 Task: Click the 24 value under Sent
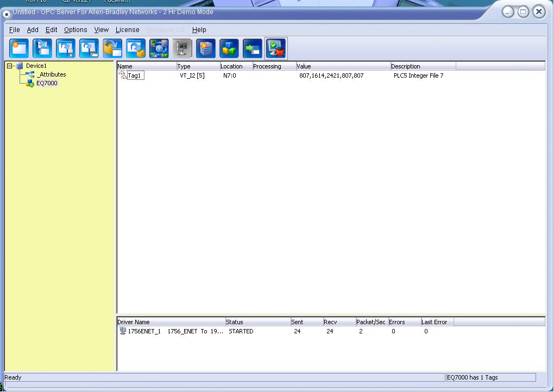pyautogui.click(x=297, y=331)
